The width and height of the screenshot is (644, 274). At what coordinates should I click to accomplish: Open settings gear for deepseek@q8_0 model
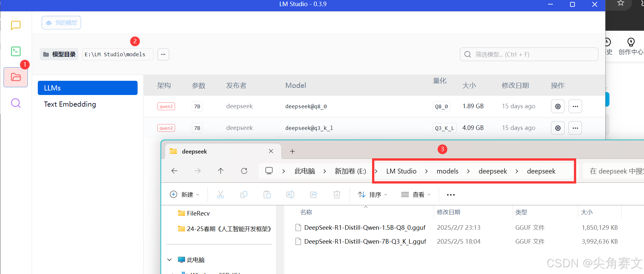coord(558,106)
